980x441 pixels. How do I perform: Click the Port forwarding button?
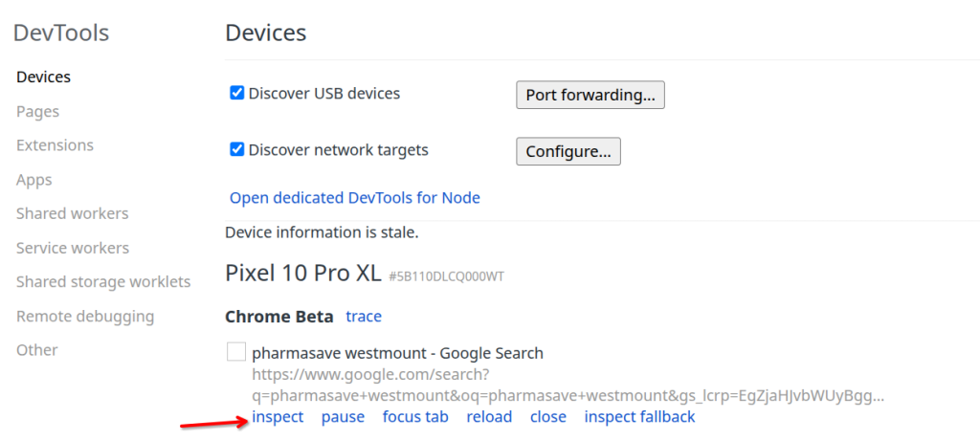(590, 95)
